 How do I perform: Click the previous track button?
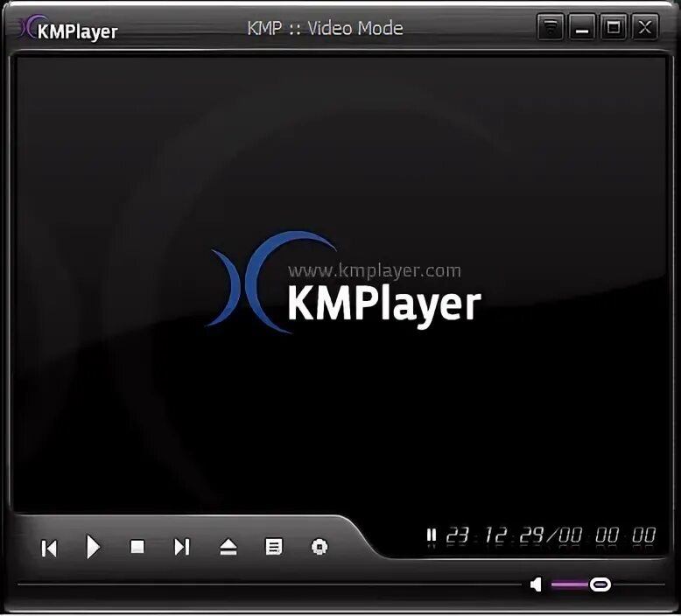point(49,548)
